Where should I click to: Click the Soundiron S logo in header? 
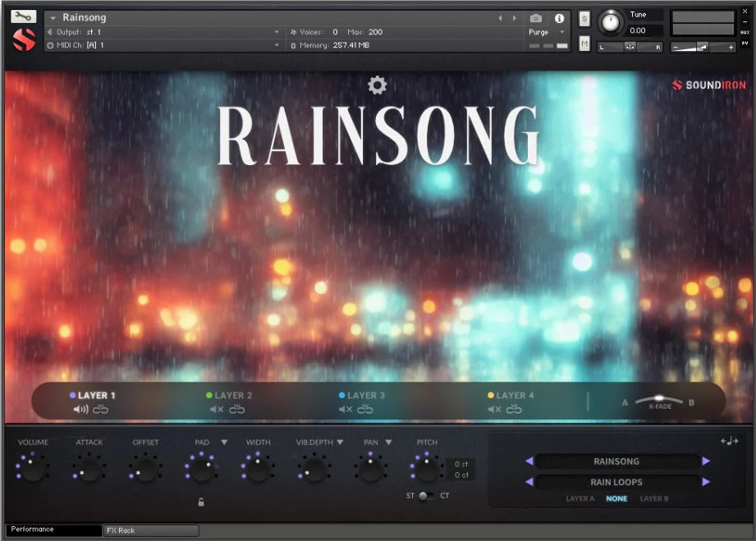pyautogui.click(x=24, y=39)
